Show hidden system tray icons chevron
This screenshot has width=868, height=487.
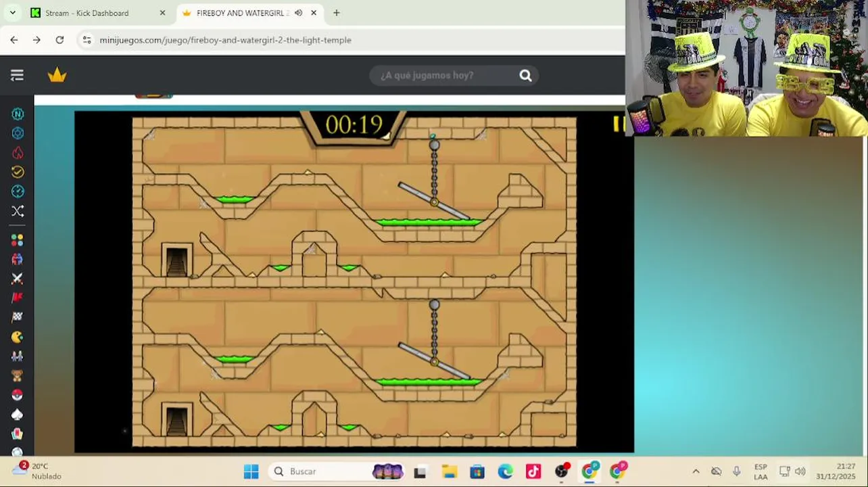point(696,471)
